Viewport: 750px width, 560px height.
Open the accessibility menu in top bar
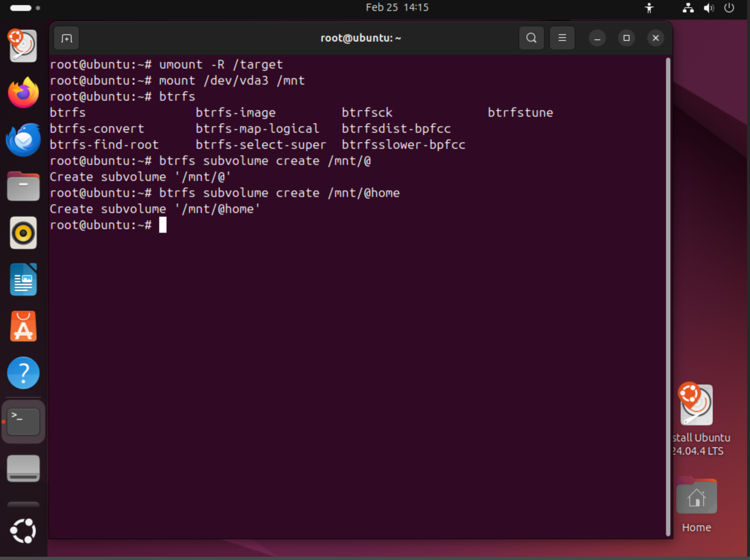pos(649,8)
